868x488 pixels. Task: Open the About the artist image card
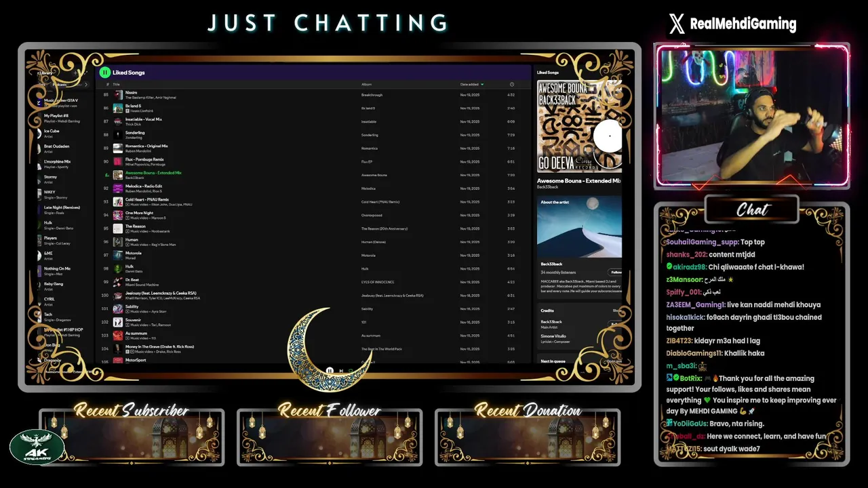coord(579,227)
